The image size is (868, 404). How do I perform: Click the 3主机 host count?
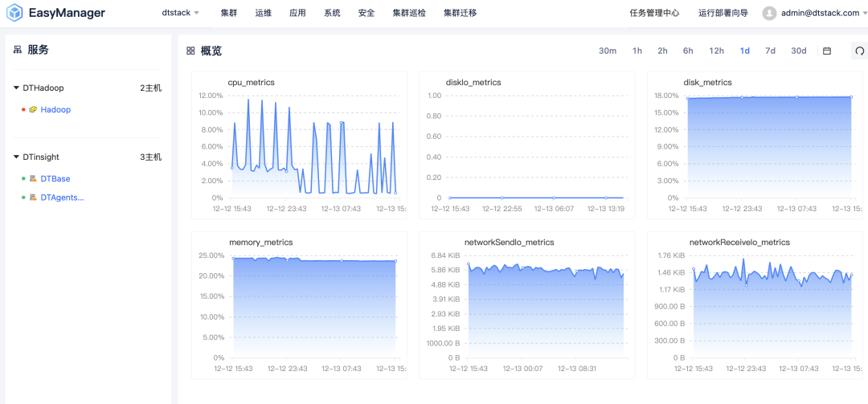point(151,157)
